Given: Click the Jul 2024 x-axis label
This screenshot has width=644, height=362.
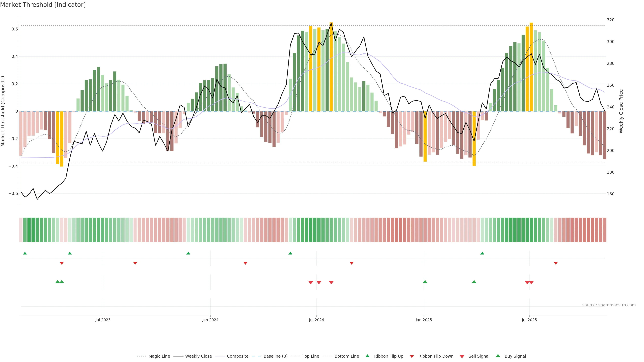Looking at the screenshot, I should pyautogui.click(x=316, y=320).
